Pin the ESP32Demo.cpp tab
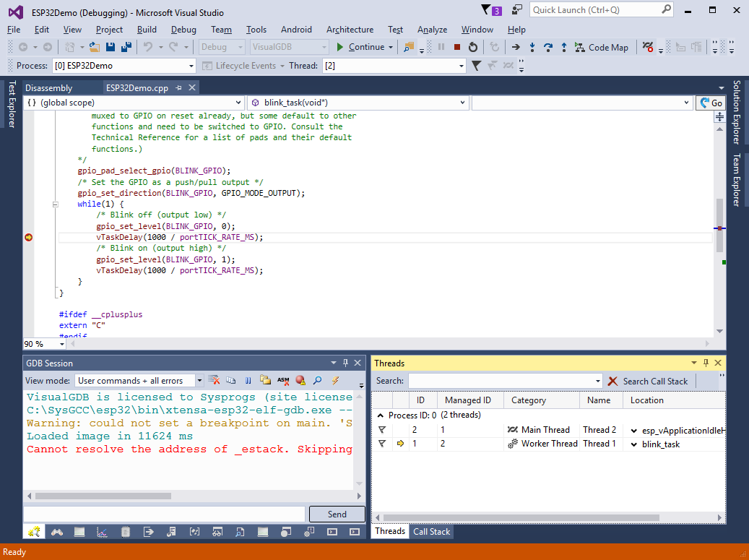 tap(178, 88)
